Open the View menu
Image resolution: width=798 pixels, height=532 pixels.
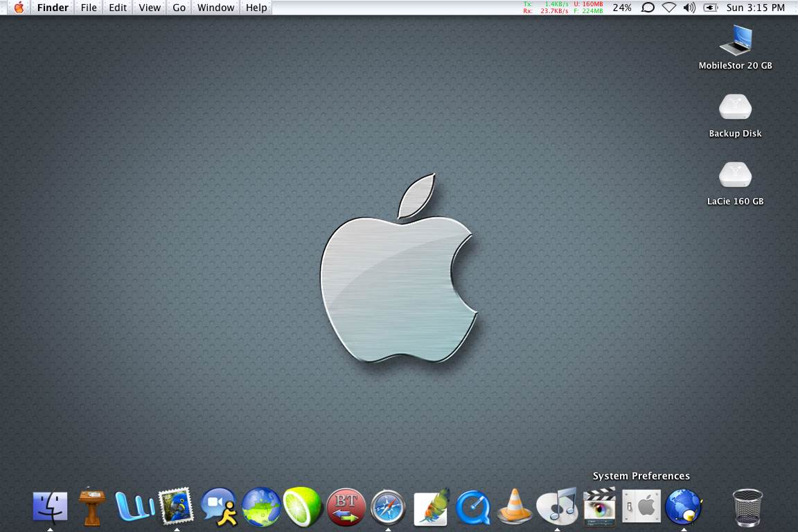point(150,8)
